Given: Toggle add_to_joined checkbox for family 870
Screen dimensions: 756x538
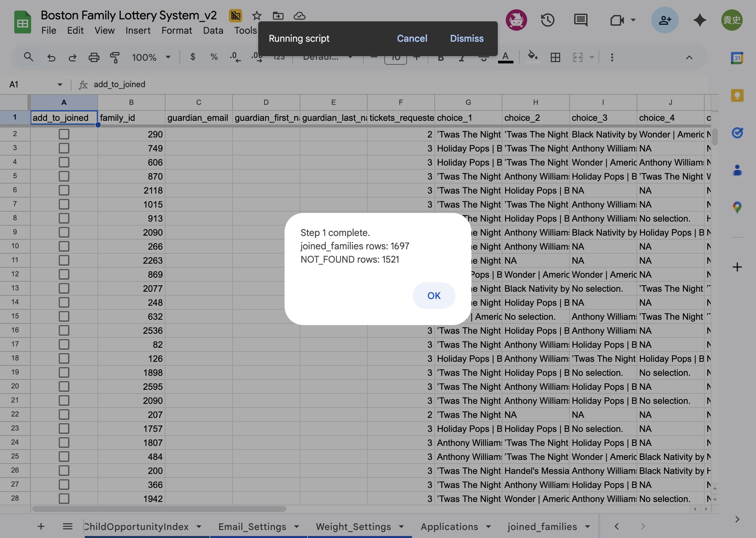Looking at the screenshot, I should click(64, 177).
